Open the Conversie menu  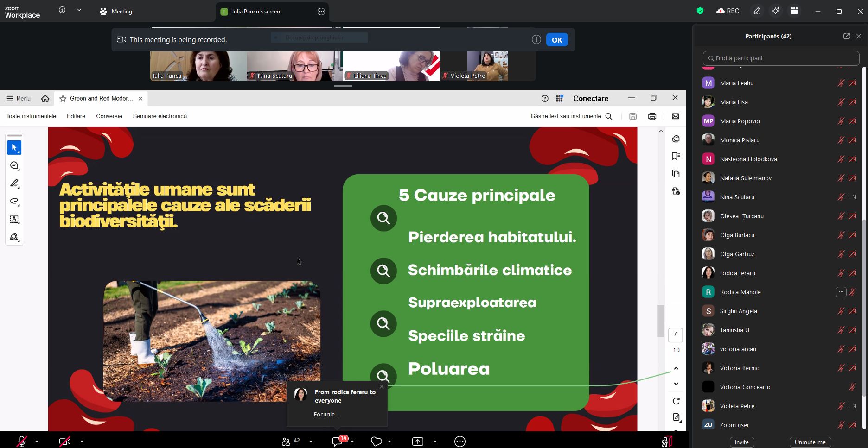[x=109, y=116]
